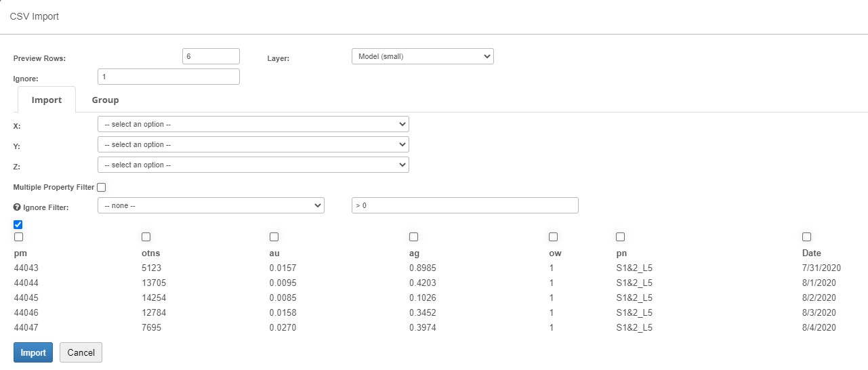
Task: Tick the checkbox above otns column
Action: pos(146,237)
